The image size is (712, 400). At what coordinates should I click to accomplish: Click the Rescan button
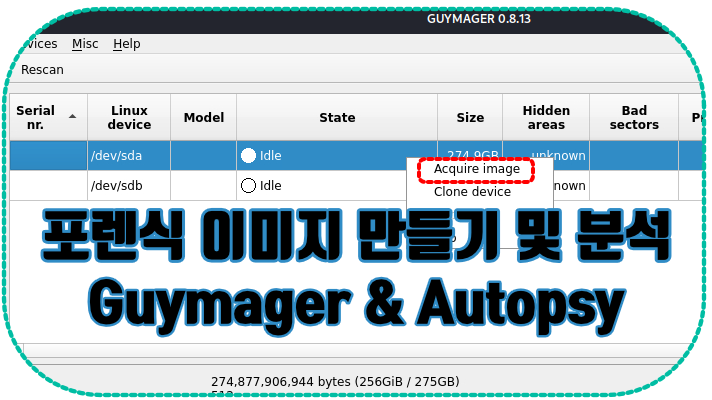tap(42, 69)
